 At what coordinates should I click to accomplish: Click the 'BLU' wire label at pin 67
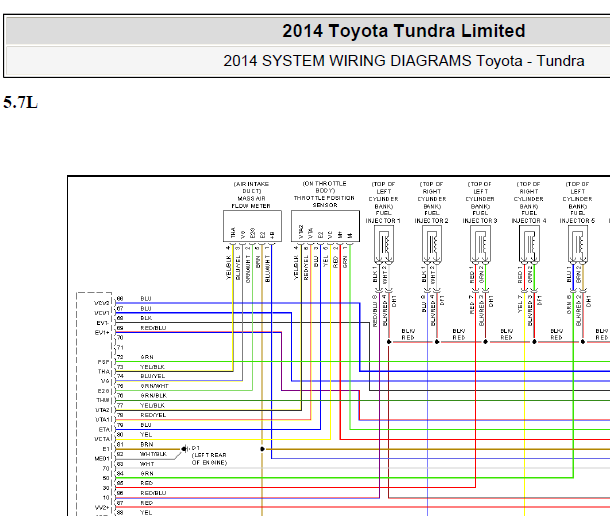click(146, 308)
